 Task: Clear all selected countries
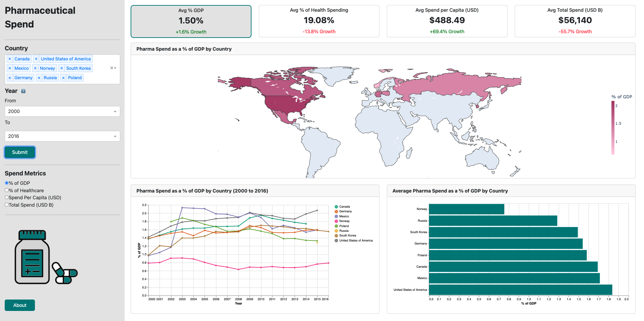(111, 68)
